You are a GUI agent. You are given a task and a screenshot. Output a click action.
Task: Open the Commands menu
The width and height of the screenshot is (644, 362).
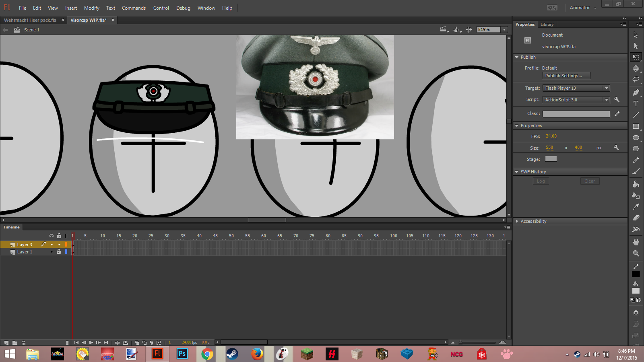(x=134, y=8)
